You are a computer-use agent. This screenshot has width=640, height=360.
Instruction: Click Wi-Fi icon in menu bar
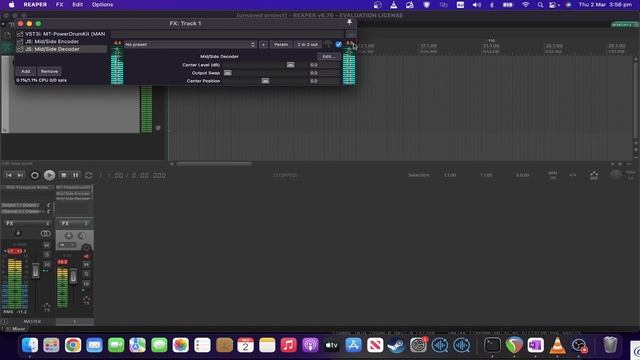click(526, 4)
